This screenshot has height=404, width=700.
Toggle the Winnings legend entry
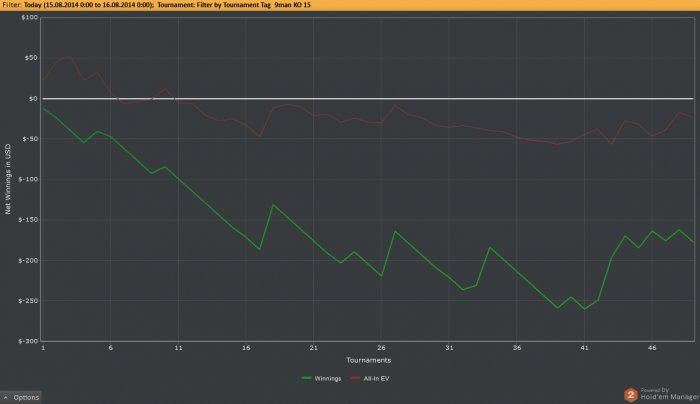328,378
